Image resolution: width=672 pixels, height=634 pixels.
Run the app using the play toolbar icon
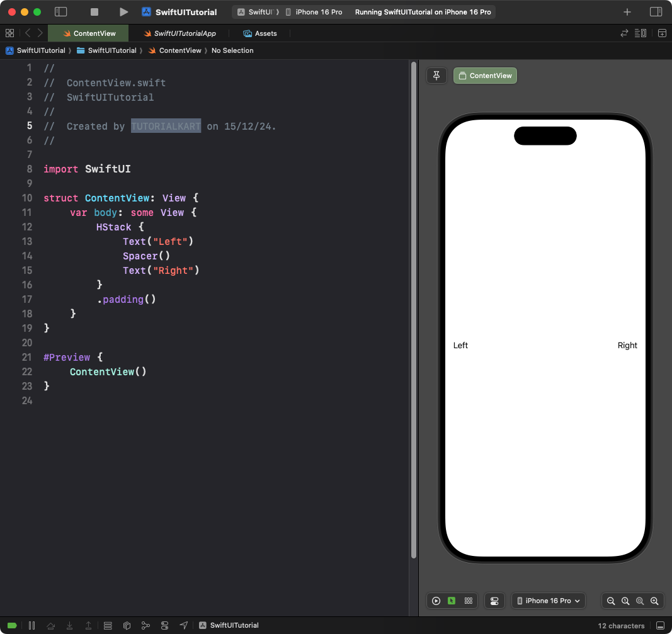click(x=123, y=11)
